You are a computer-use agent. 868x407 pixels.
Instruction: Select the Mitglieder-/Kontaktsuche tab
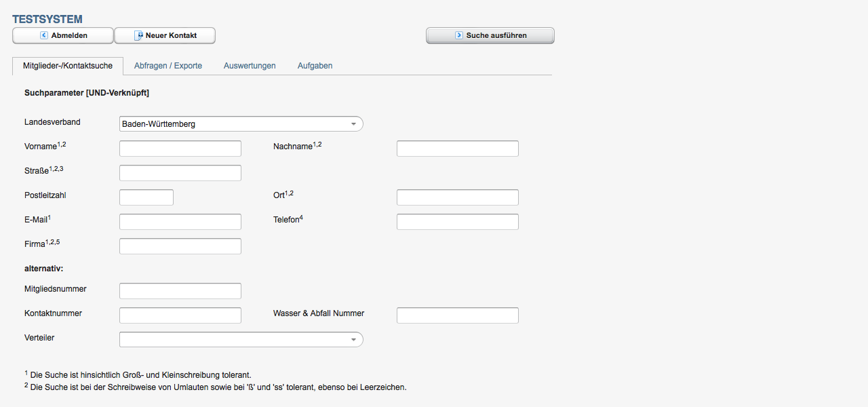coord(68,66)
